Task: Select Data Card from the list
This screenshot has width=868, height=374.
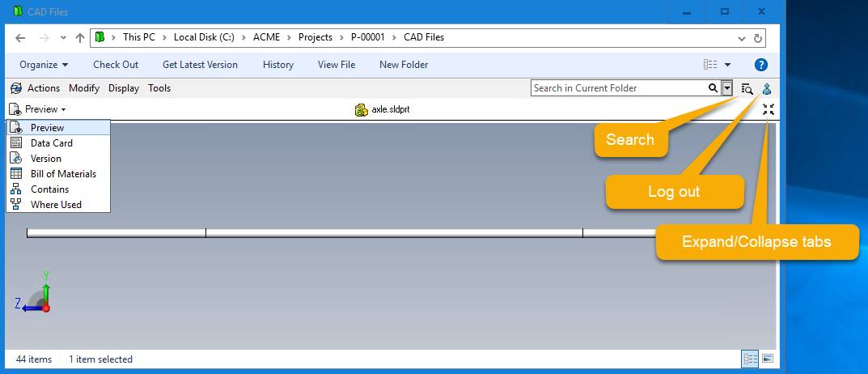Action: point(51,143)
